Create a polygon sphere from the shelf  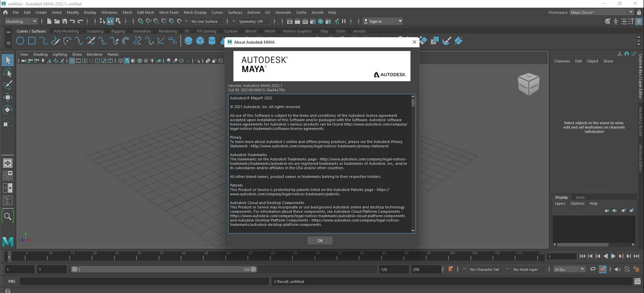coord(189,41)
